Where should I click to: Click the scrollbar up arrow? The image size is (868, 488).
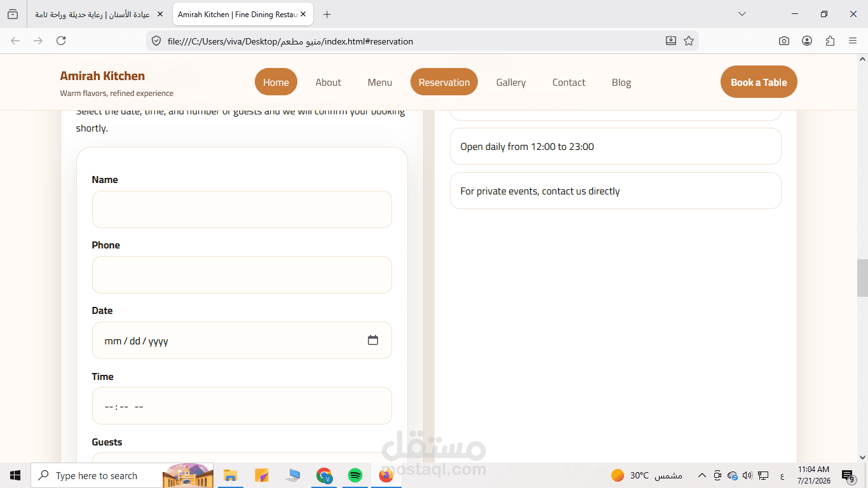coord(862,59)
